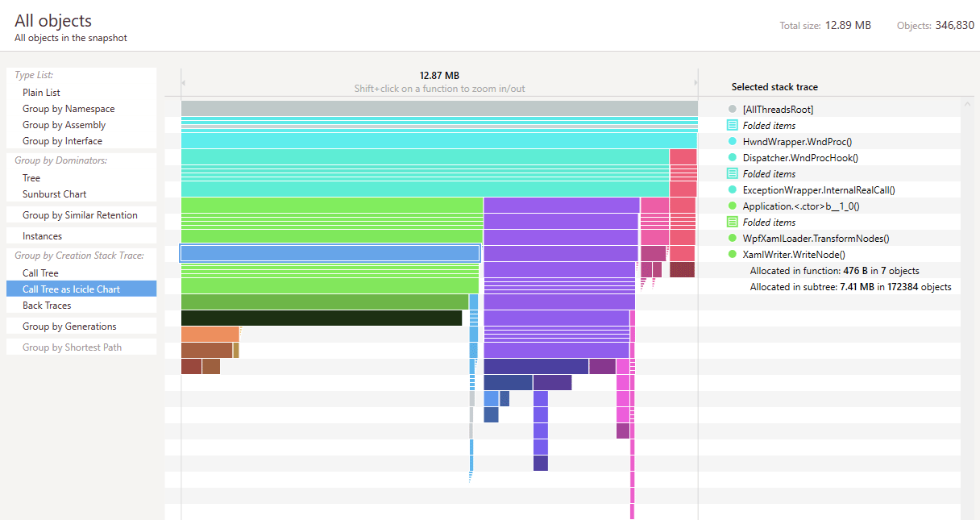Select ExceptionWrapper.InternalRealCall() in the stack trace
The width and height of the screenshot is (980, 520).
819,190
